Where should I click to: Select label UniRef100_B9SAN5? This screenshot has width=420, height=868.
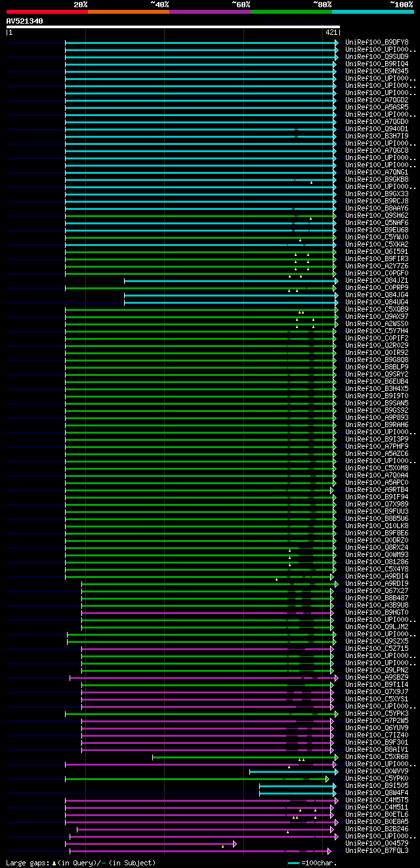click(377, 403)
